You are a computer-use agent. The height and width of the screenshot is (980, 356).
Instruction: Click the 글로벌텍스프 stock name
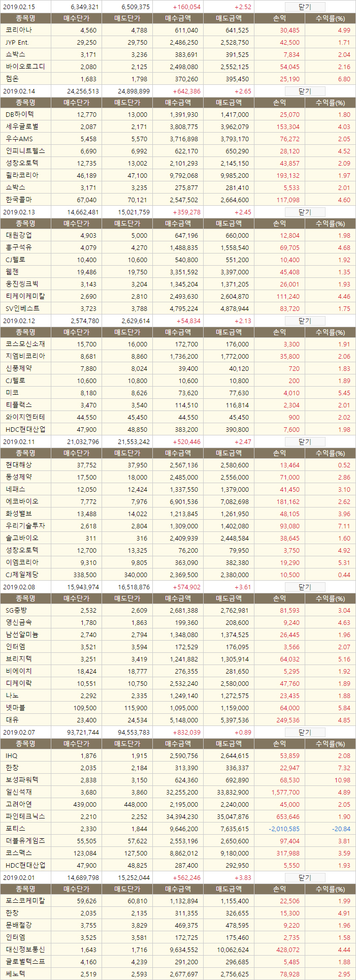point(25,962)
